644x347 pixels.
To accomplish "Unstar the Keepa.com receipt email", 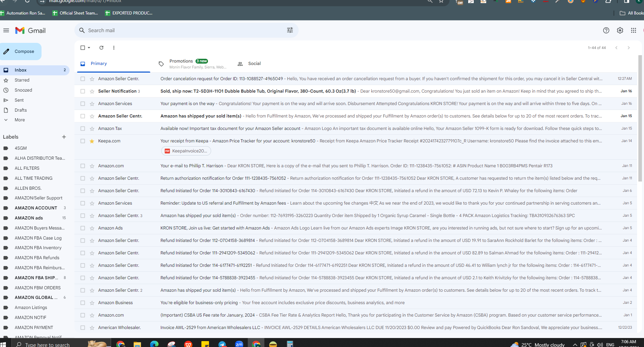I will tap(92, 141).
